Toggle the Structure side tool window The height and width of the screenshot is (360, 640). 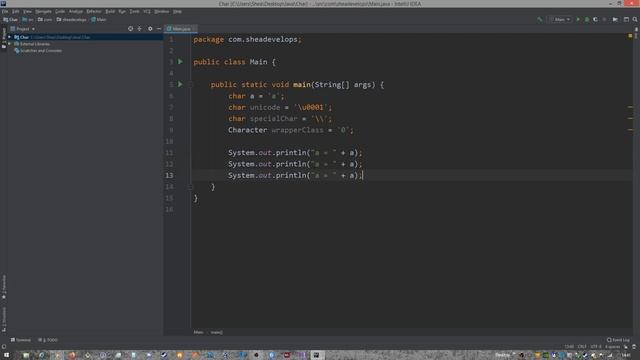(4, 319)
